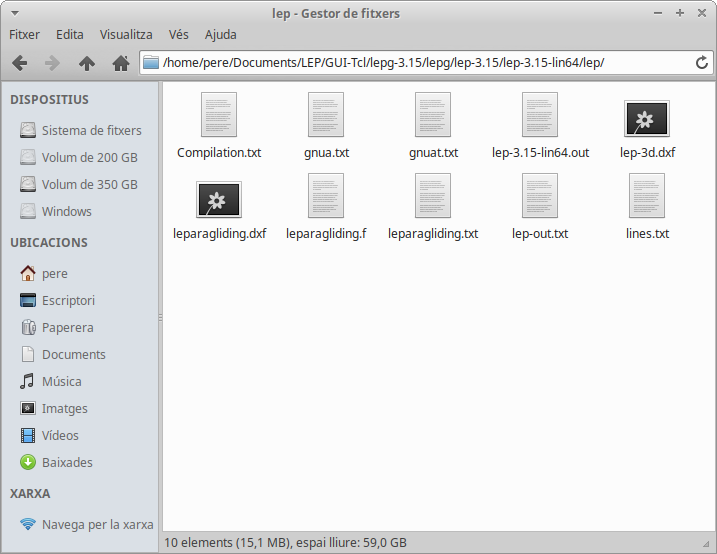Click the Windows drive icon
This screenshot has width=717, height=554.
pos(28,211)
